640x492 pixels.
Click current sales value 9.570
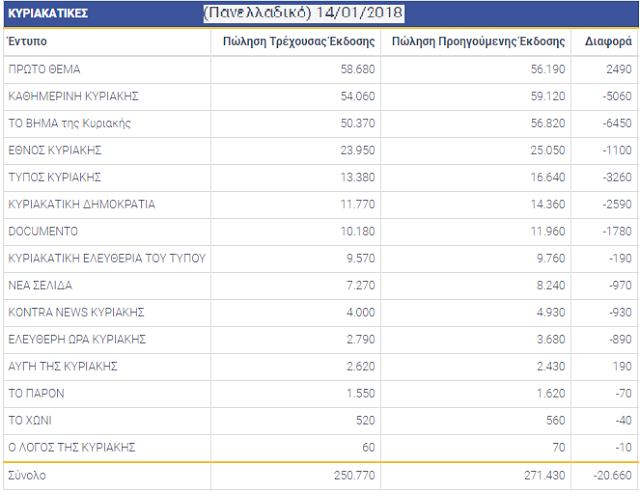(360, 258)
